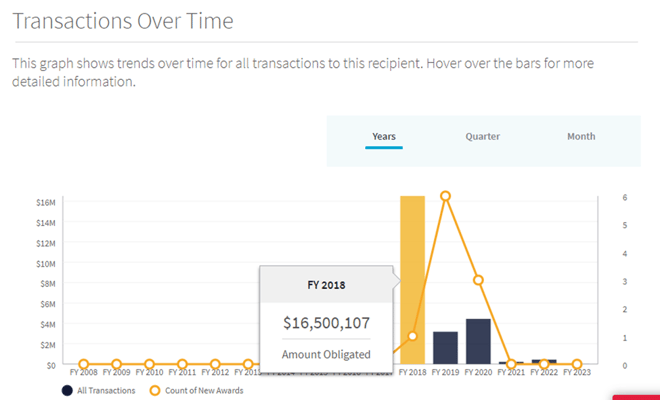Screen dimensions: 660x400
Task: Switch to the Quarter tab
Action: coord(482,136)
